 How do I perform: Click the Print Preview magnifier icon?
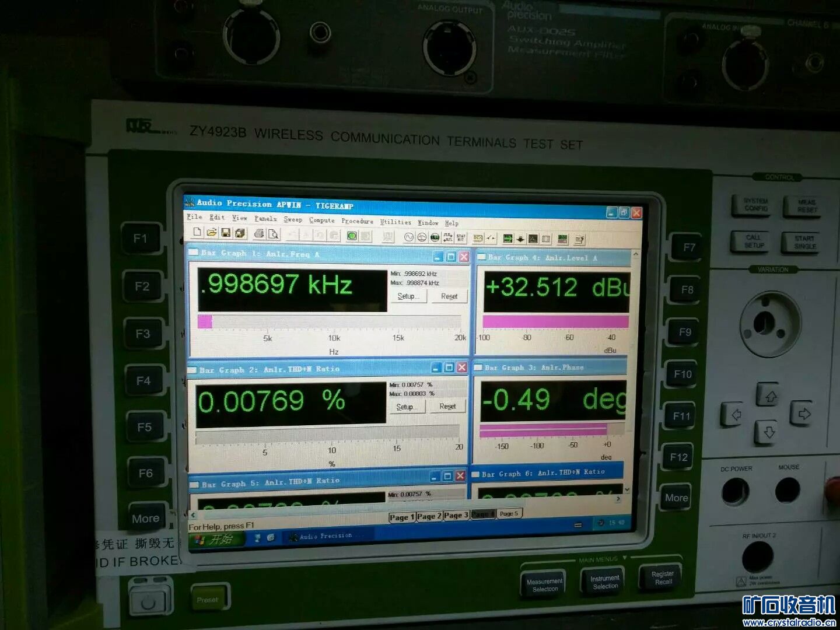273,234
